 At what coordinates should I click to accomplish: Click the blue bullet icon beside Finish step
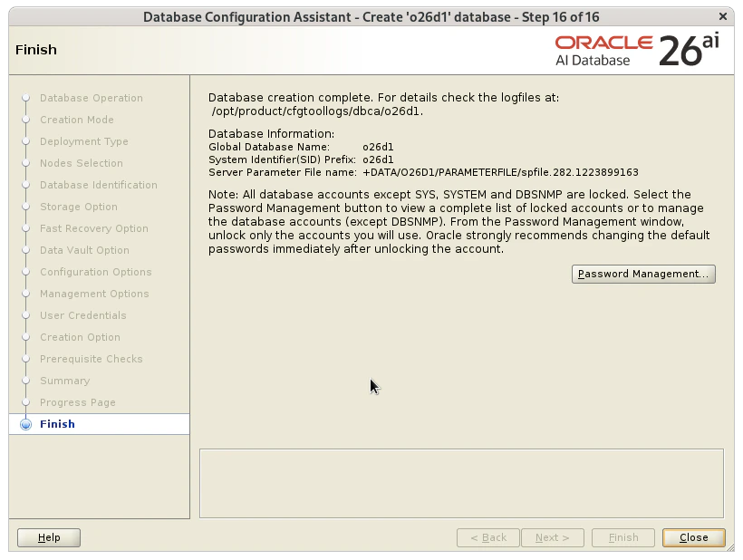pyautogui.click(x=26, y=424)
